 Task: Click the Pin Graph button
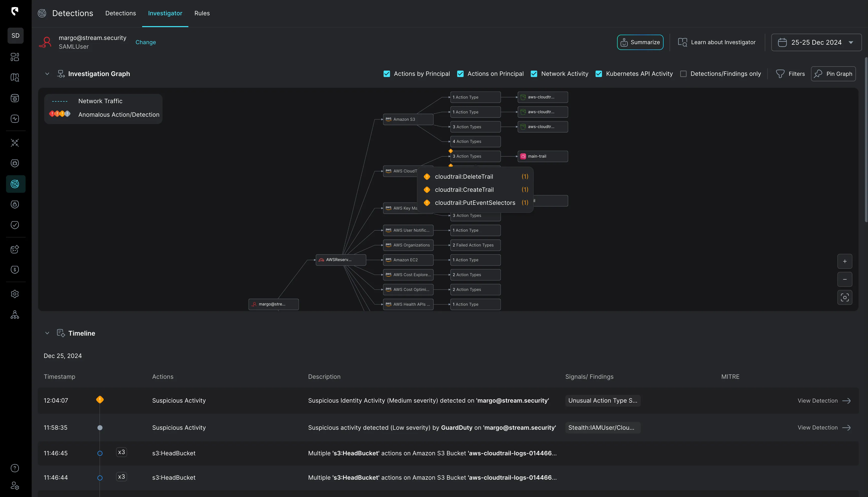(x=833, y=74)
